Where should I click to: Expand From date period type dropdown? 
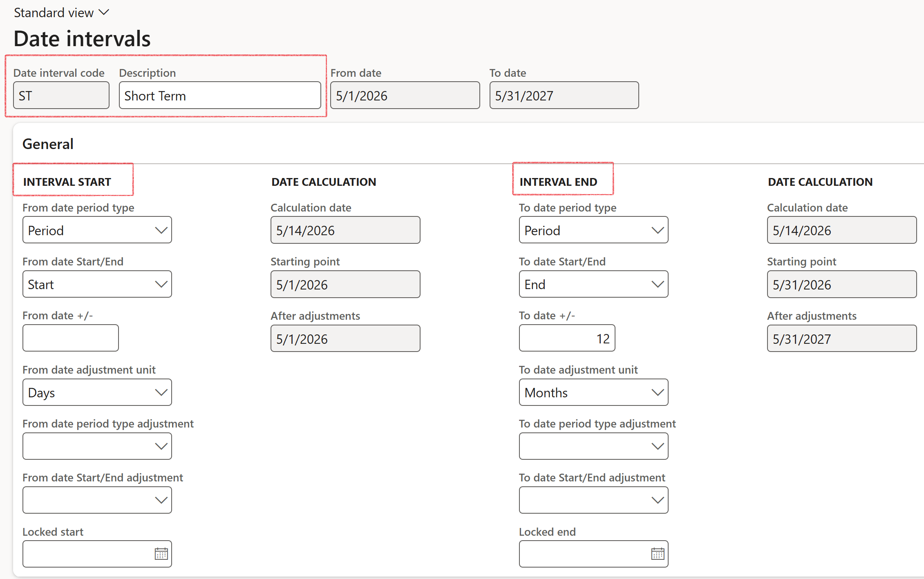tap(97, 230)
